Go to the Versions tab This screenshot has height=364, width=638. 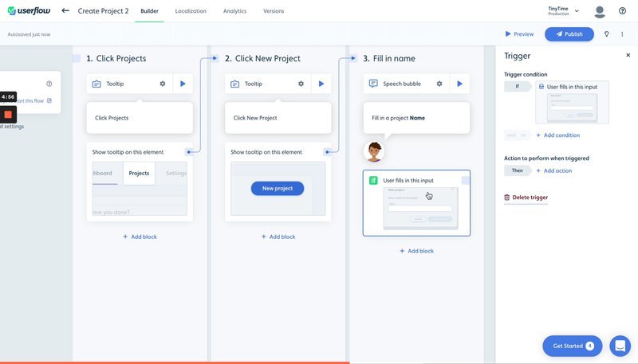[274, 11]
